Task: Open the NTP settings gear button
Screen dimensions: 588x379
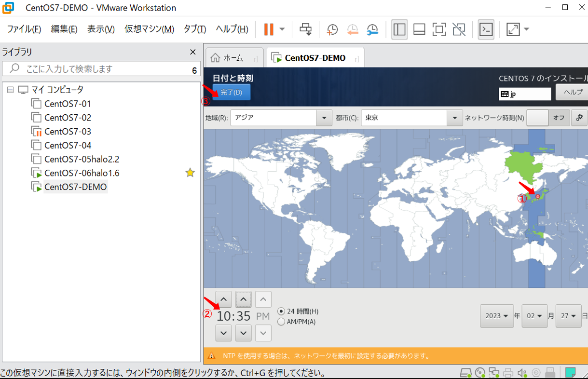Action: pos(579,118)
